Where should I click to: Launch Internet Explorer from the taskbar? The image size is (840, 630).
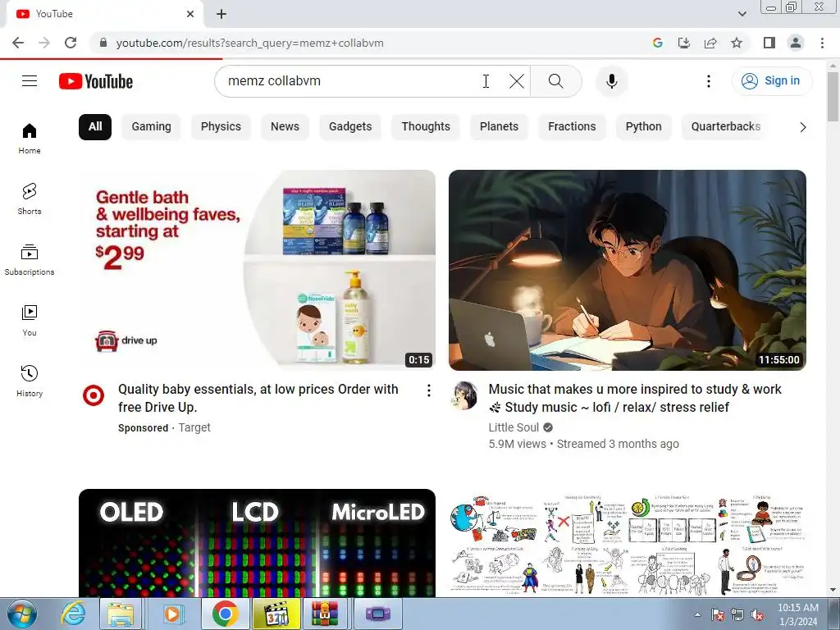pos(73,614)
